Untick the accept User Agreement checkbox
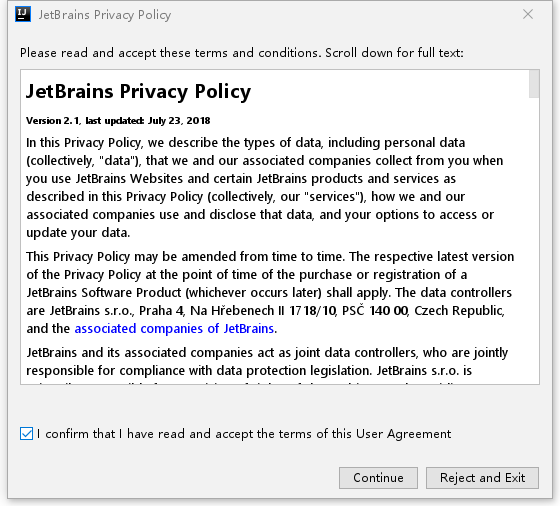 click(26, 434)
